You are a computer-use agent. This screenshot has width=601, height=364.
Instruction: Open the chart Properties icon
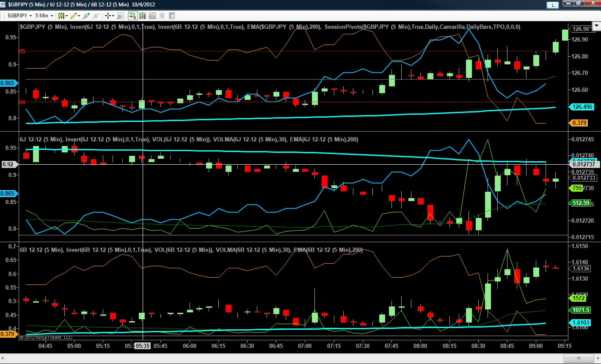point(172,16)
